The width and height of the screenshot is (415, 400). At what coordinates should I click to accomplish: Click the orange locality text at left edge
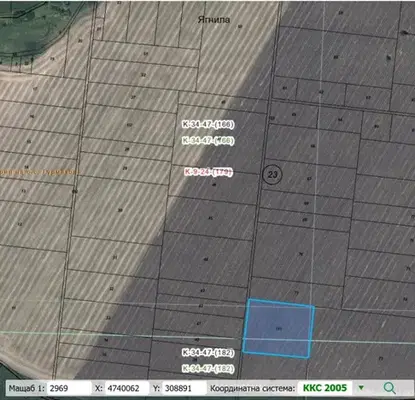coord(39,172)
